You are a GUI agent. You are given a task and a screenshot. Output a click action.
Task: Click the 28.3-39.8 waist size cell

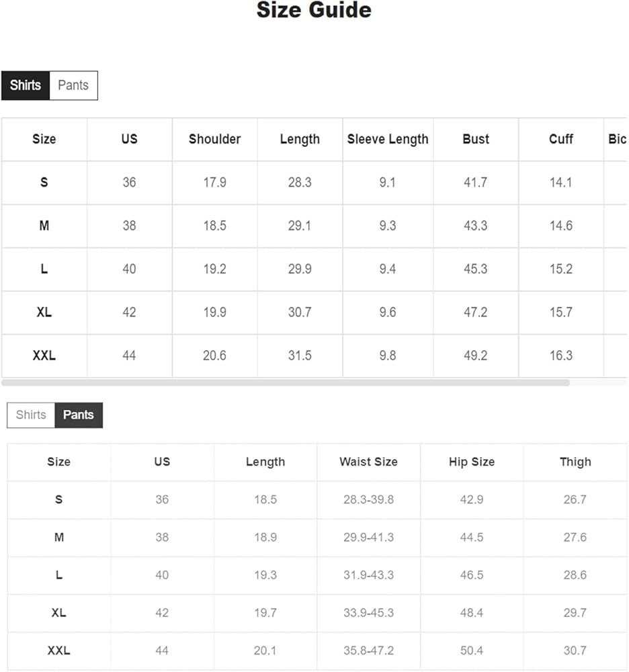click(x=368, y=499)
